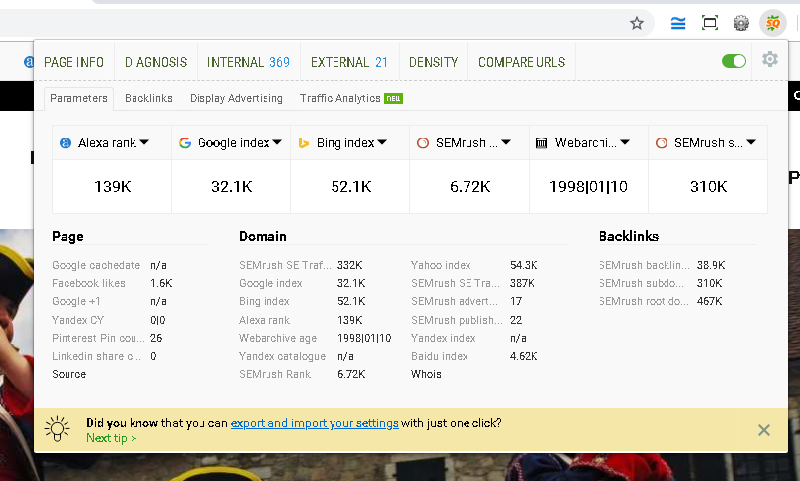Open the blue waves browser extension
The width and height of the screenshot is (800, 481).
(678, 23)
